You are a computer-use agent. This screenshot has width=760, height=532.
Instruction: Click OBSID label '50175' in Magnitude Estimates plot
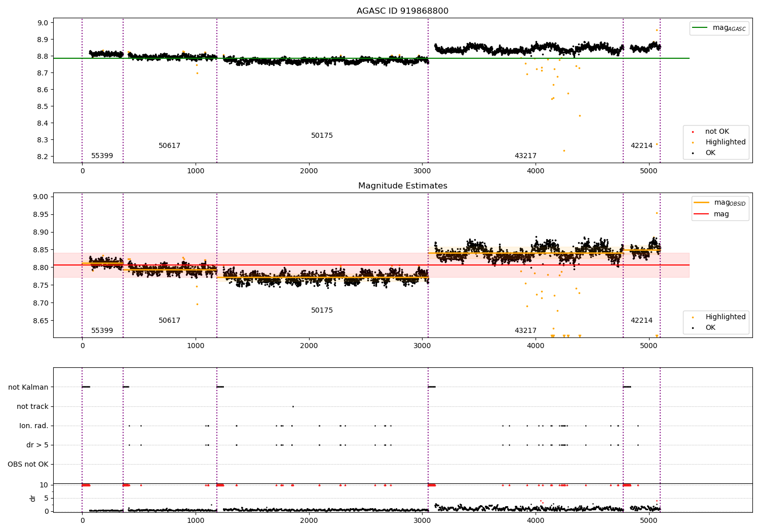pos(322,311)
